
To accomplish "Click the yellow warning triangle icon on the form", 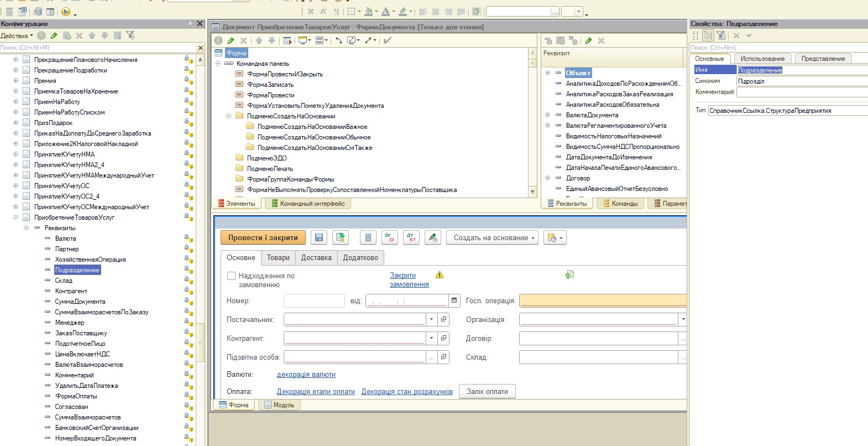I will [440, 275].
